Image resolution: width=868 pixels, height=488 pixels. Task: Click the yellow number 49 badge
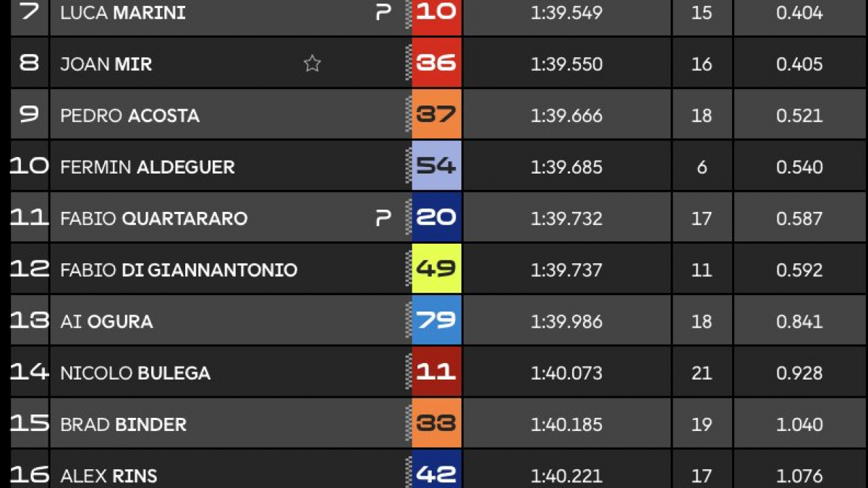click(437, 268)
